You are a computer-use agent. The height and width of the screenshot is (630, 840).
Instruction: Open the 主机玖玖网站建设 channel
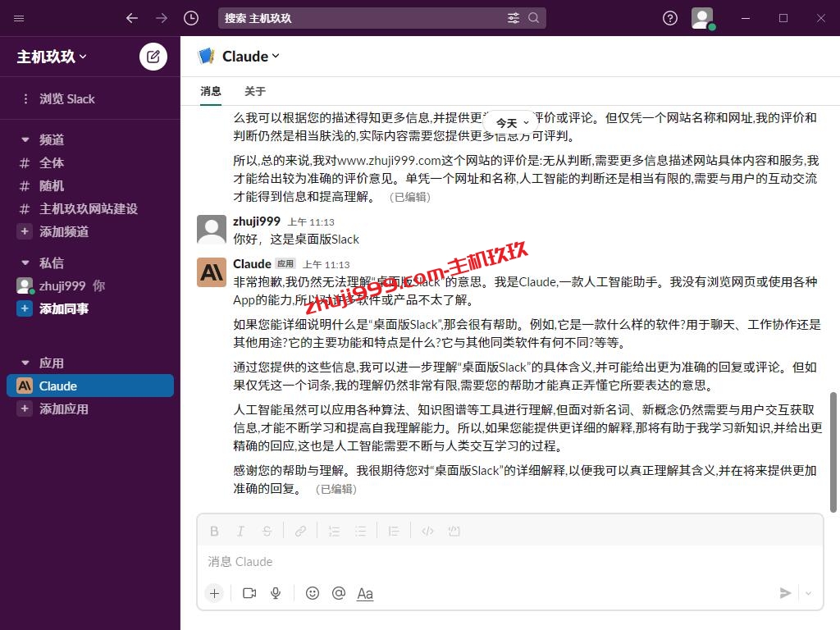90,209
